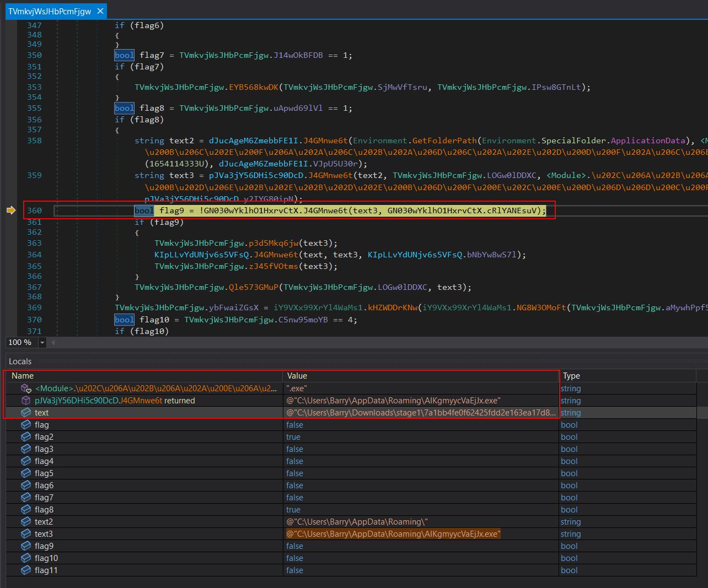Viewport: 708px width, 588px height.
Task: Click the variable icon beside flag11
Action: pyautogui.click(x=26, y=570)
